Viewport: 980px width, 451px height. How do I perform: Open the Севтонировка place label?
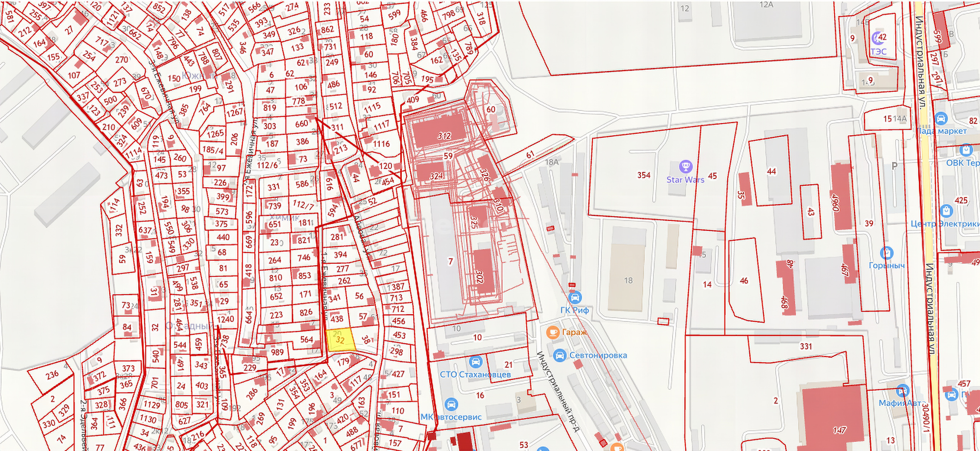coord(598,355)
